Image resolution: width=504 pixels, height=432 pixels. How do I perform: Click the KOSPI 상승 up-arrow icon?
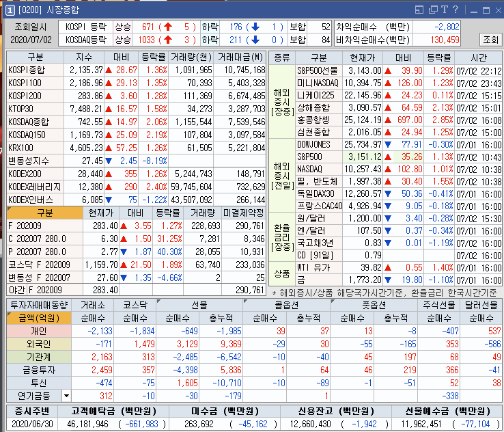[168, 27]
